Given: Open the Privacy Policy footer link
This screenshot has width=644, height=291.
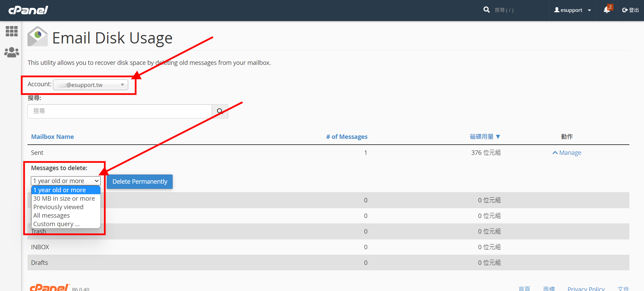Looking at the screenshot, I should [x=586, y=288].
